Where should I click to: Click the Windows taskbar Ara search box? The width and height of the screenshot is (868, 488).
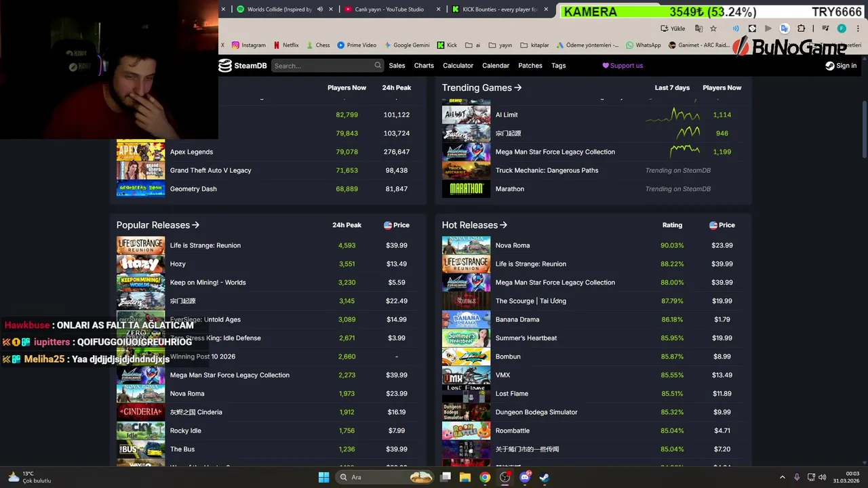coord(384,477)
